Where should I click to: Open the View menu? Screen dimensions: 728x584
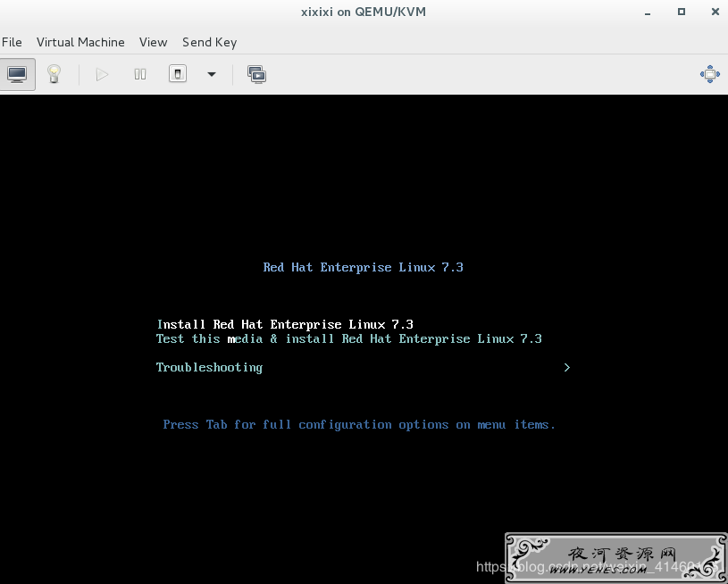tap(154, 42)
